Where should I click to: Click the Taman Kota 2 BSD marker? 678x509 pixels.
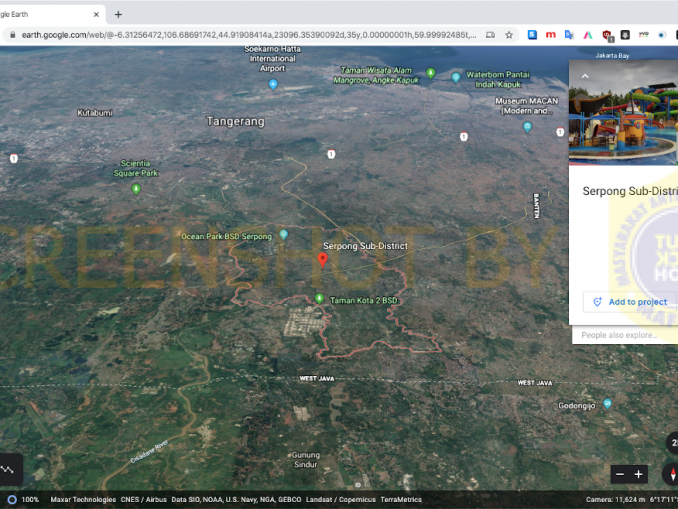point(319,298)
